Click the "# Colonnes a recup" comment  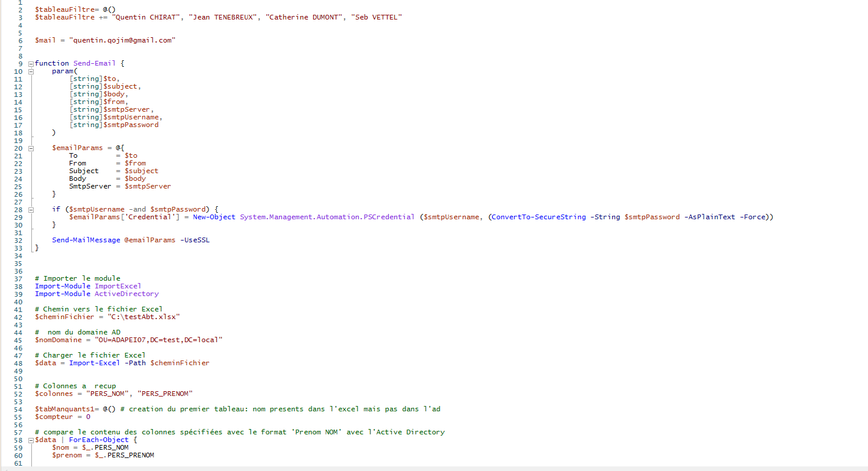[76, 386]
